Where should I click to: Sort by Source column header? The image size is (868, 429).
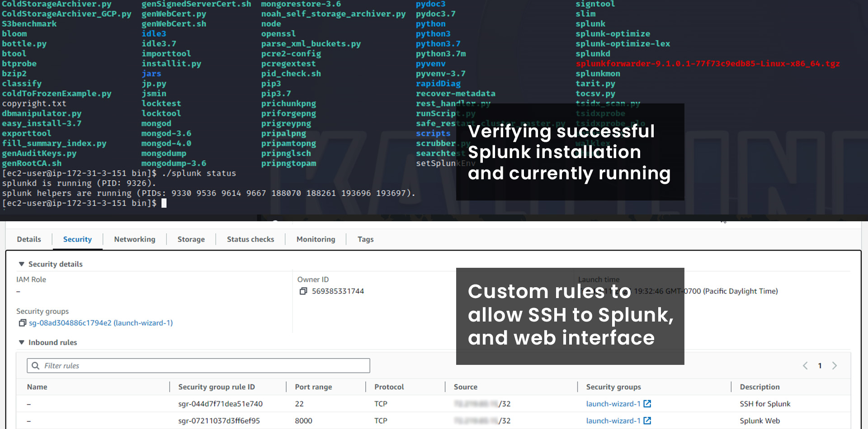pos(466,387)
